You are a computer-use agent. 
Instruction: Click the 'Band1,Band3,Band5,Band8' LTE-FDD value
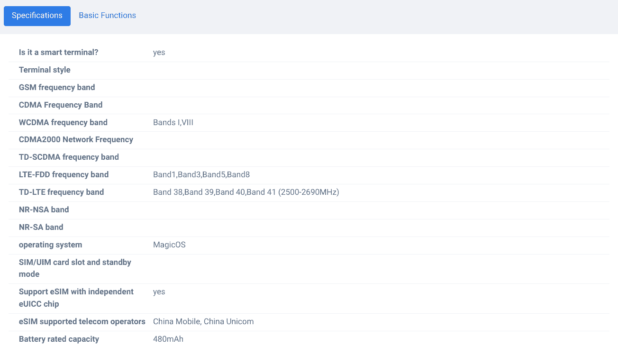point(201,175)
